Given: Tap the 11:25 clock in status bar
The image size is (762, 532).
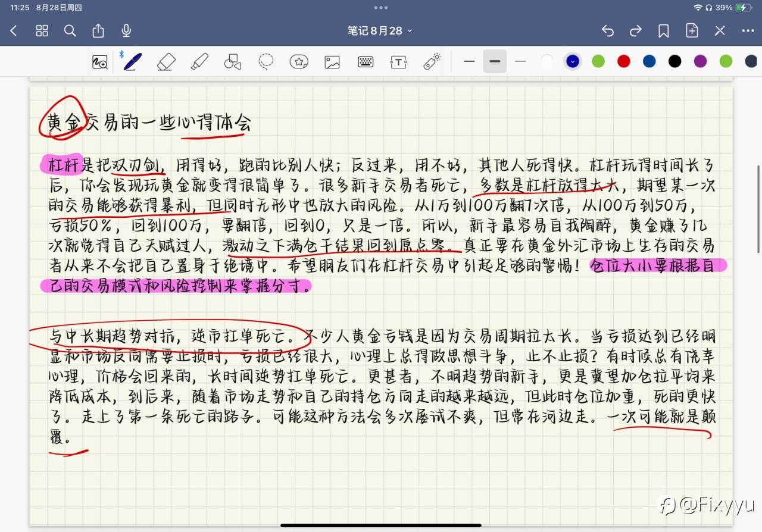Looking at the screenshot, I should pos(20,8).
